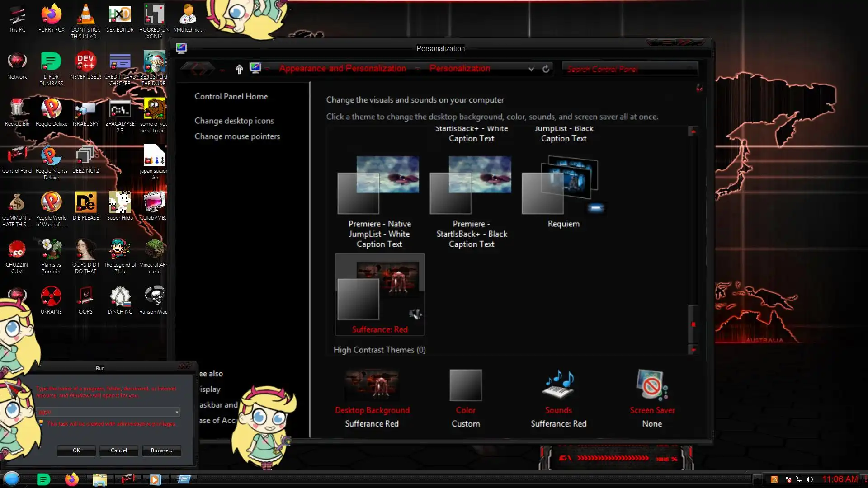Click the taskbar volume speaker icon
Screen dimensions: 868x488
(809, 479)
